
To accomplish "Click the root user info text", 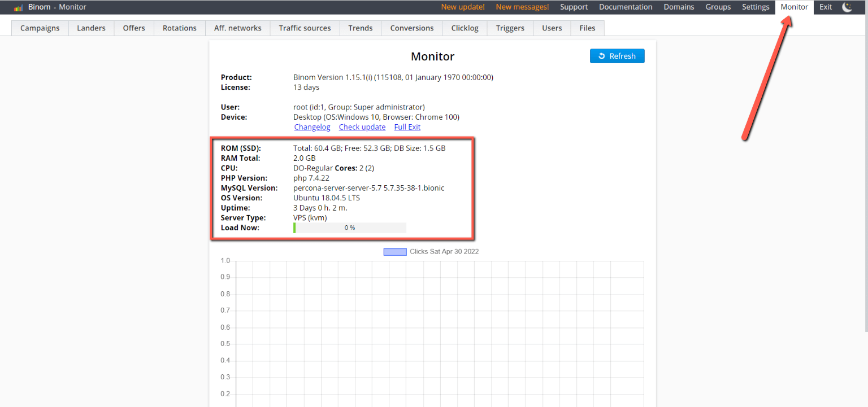I will 359,107.
